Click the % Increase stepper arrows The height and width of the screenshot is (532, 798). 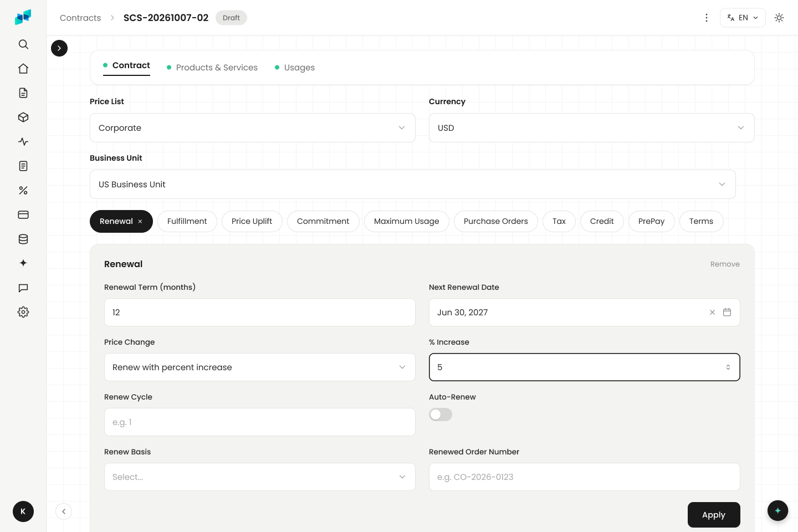[728, 367]
